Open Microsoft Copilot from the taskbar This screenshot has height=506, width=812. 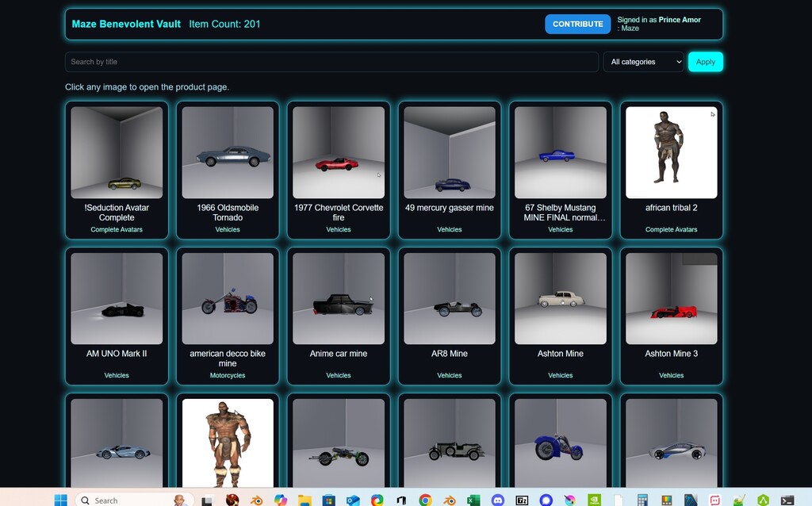(x=281, y=500)
